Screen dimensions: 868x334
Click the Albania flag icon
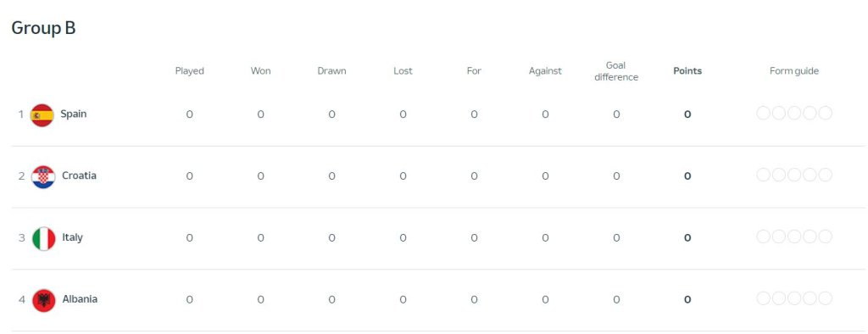pos(43,300)
